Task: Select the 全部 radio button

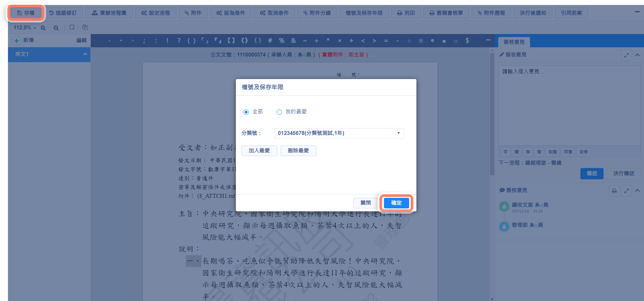Action: click(x=246, y=112)
